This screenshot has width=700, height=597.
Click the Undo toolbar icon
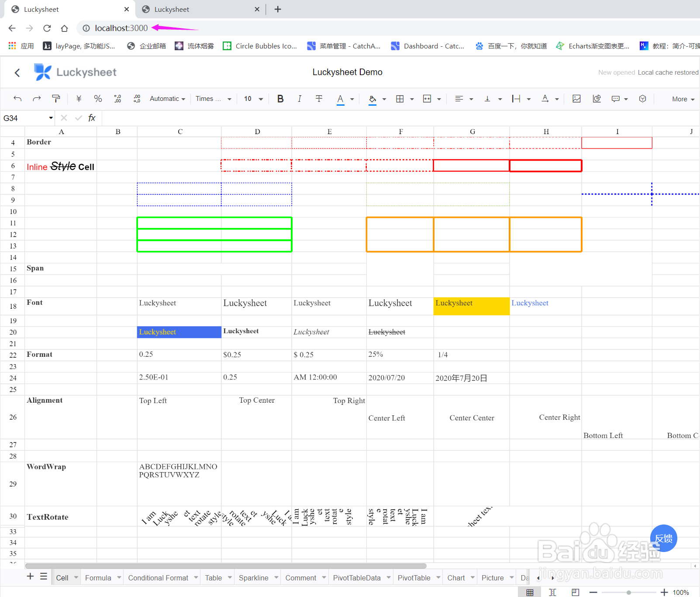pyautogui.click(x=17, y=99)
